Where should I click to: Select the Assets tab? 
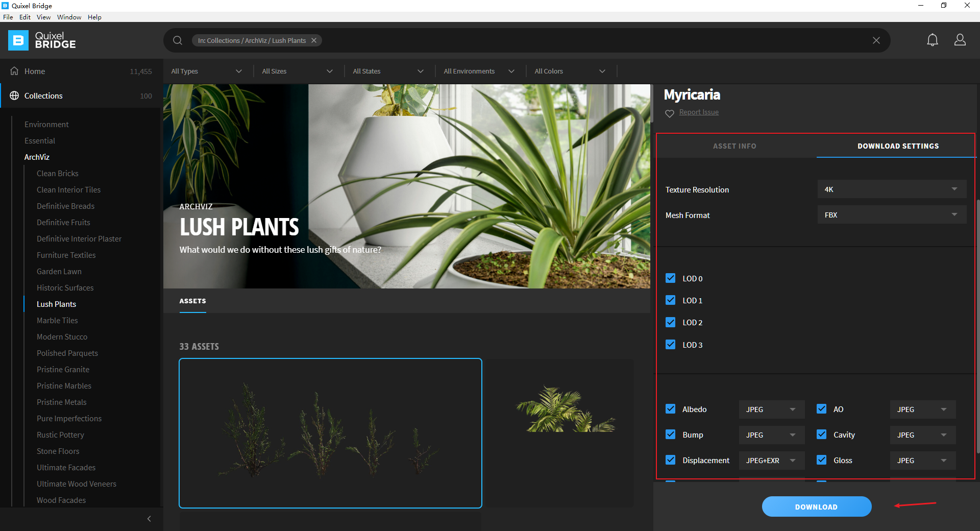(x=192, y=301)
